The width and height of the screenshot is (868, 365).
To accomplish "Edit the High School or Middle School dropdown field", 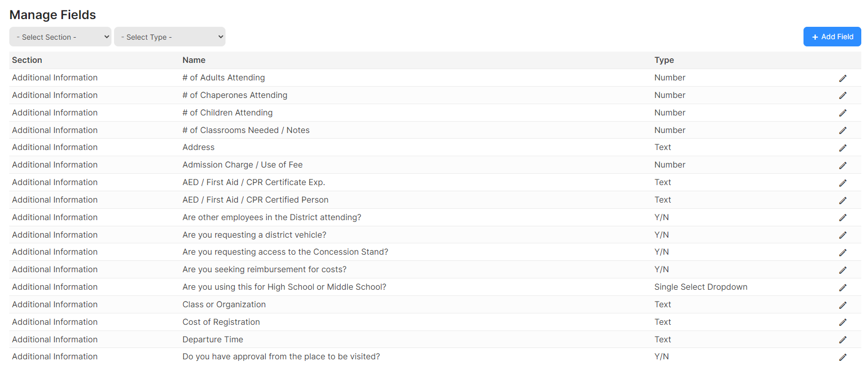I will click(843, 288).
